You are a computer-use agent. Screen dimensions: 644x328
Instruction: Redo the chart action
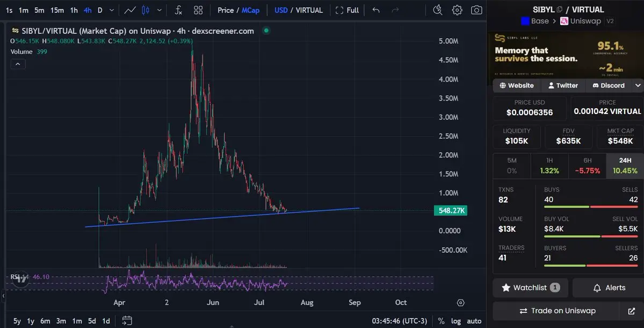pyautogui.click(x=395, y=10)
